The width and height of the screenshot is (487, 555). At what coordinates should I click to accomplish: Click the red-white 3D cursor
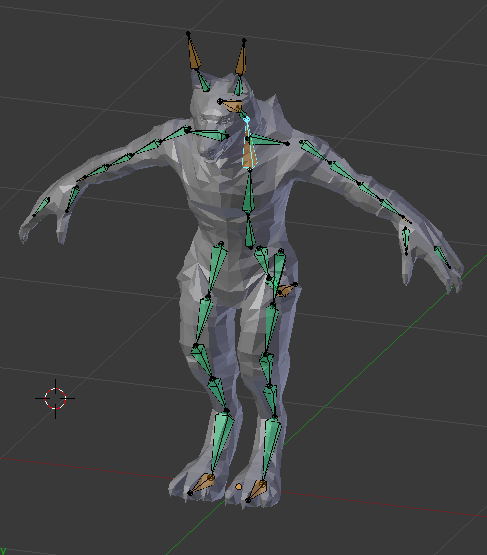tap(55, 398)
